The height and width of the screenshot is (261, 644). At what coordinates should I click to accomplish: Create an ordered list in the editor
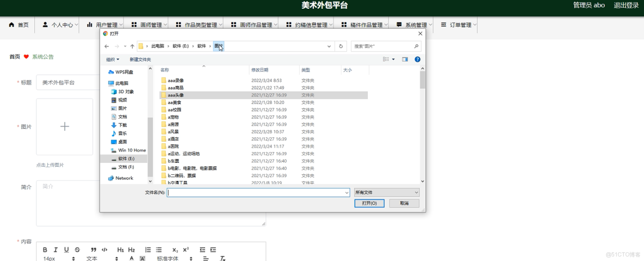tap(148, 250)
